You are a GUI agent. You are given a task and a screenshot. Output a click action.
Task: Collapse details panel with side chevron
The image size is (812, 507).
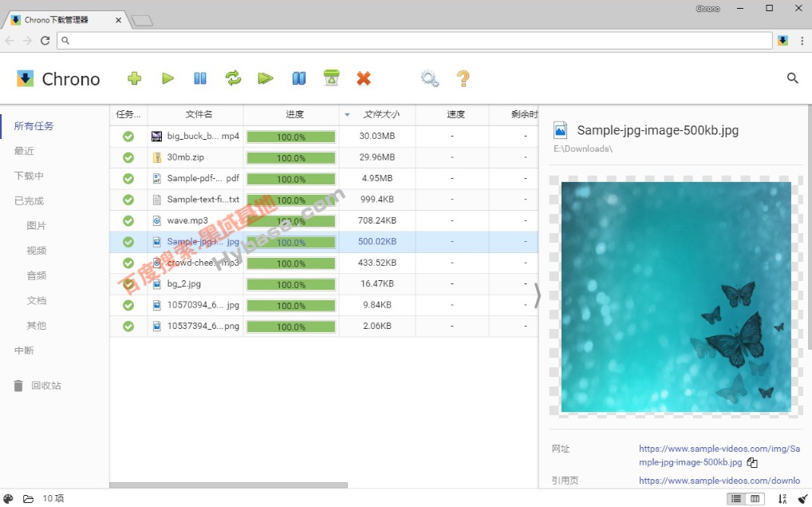tap(537, 296)
